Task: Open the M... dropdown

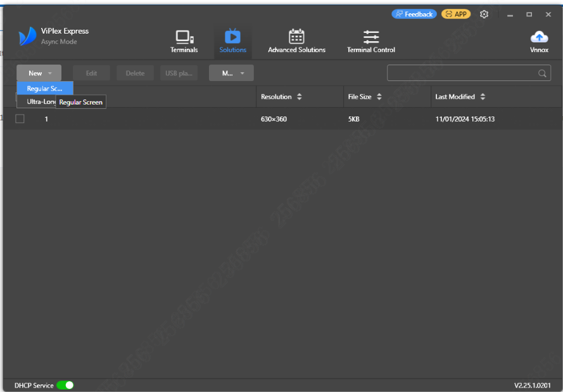Action: point(231,73)
